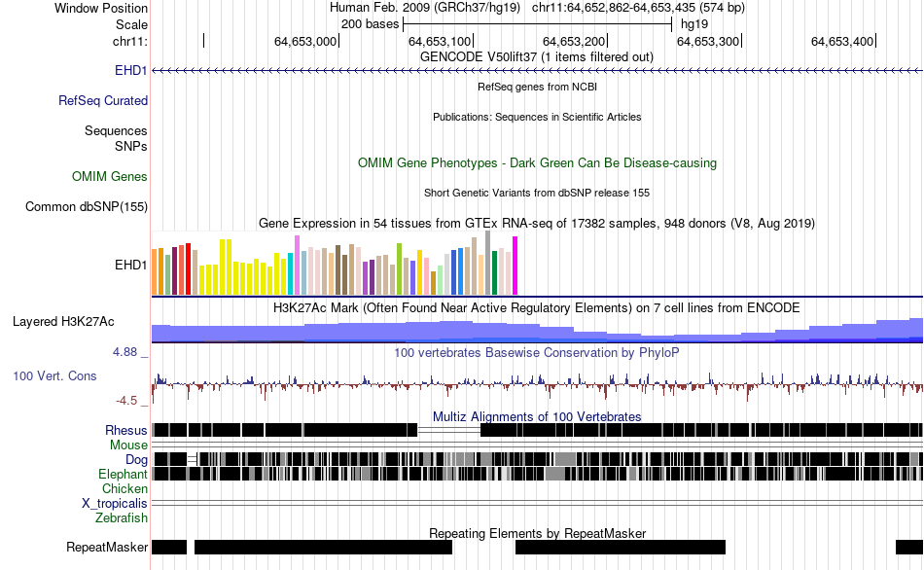Click the hg19 label beside scale bar
The width and height of the screenshot is (924, 570).
[x=694, y=24]
